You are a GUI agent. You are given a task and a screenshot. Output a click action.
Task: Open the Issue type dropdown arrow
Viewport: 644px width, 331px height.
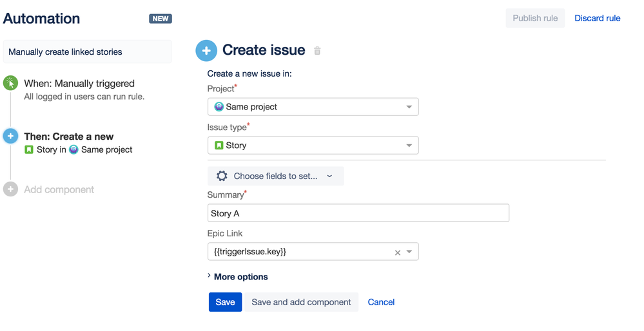[409, 146]
